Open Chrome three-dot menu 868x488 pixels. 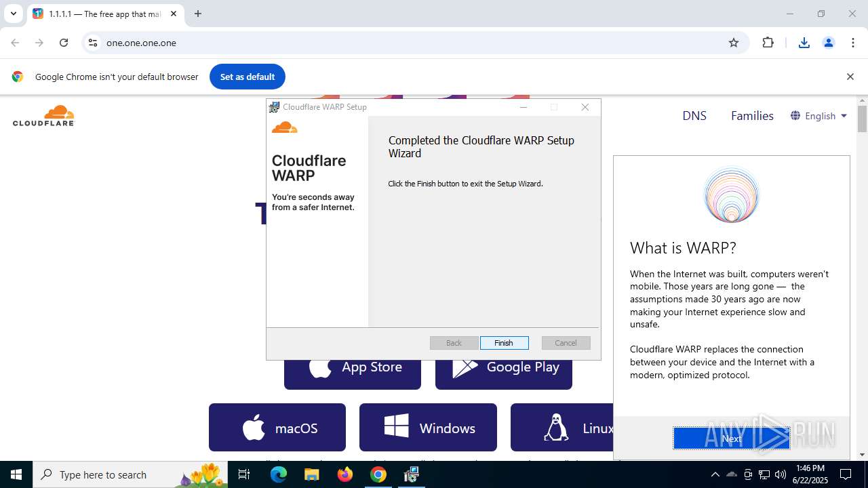point(853,43)
